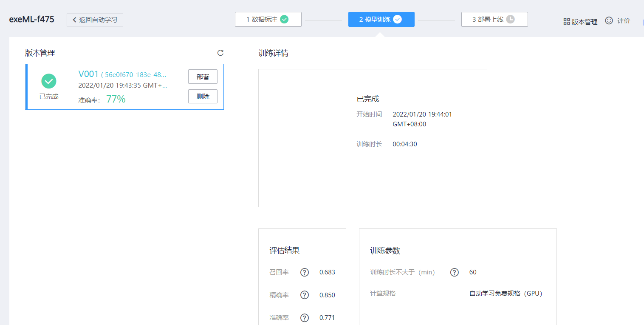Open the help tooltip next to 准确率
Image resolution: width=644 pixels, height=325 pixels.
[305, 317]
